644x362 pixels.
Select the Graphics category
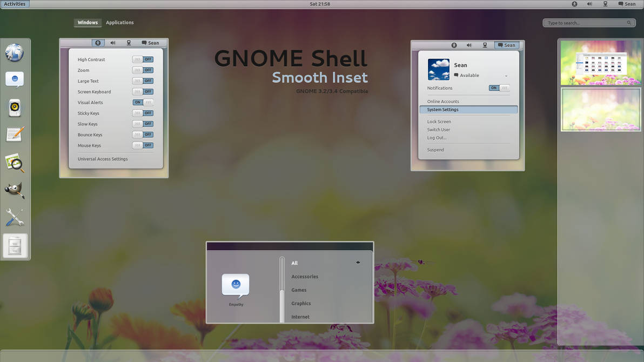pyautogui.click(x=300, y=304)
